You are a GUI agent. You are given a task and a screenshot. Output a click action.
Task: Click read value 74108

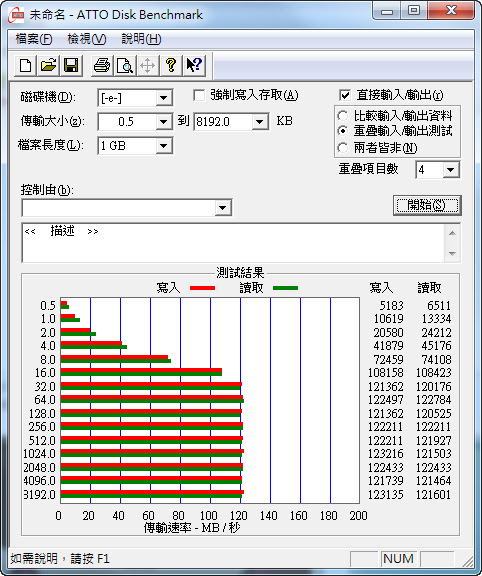tap(436, 360)
